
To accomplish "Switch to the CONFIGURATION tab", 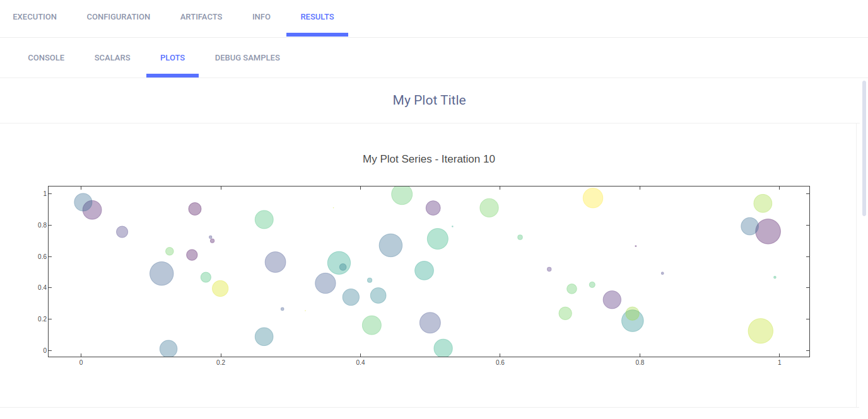I will click(118, 17).
